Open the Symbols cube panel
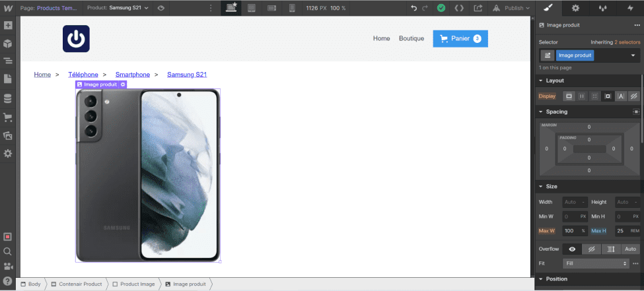644x291 pixels. [8, 44]
